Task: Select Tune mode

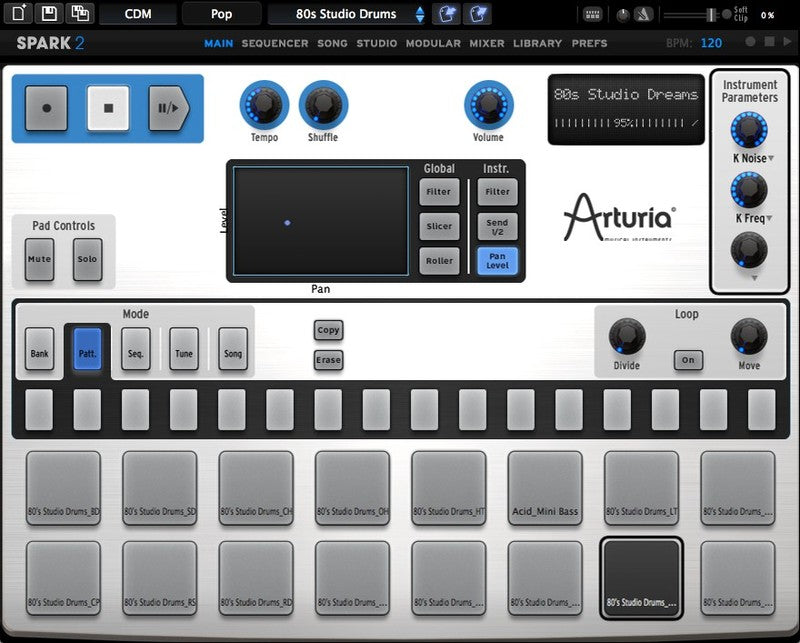Action: [184, 349]
